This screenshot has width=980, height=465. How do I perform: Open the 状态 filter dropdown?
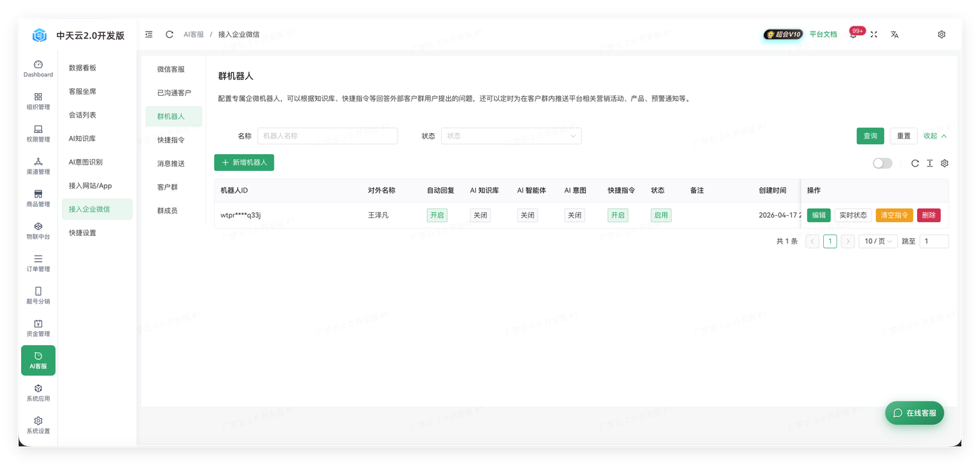tap(511, 136)
